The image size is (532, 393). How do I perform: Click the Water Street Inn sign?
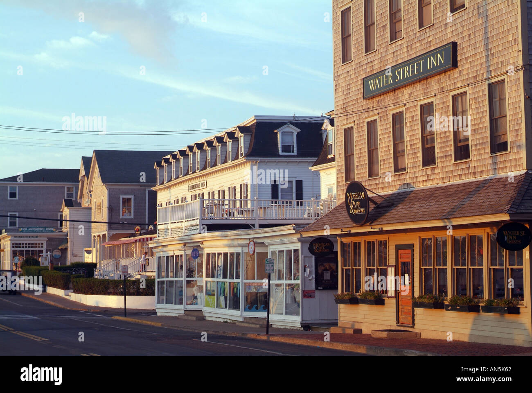click(410, 70)
